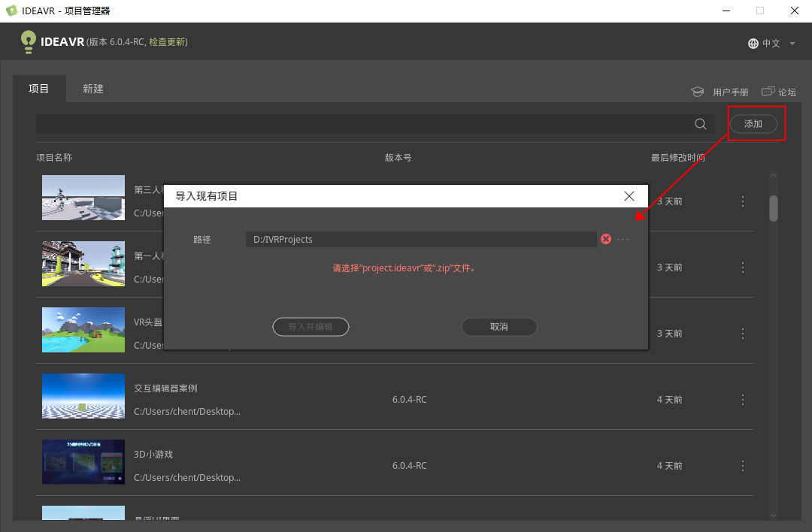Click the 最后修改时间 column header

click(678, 157)
